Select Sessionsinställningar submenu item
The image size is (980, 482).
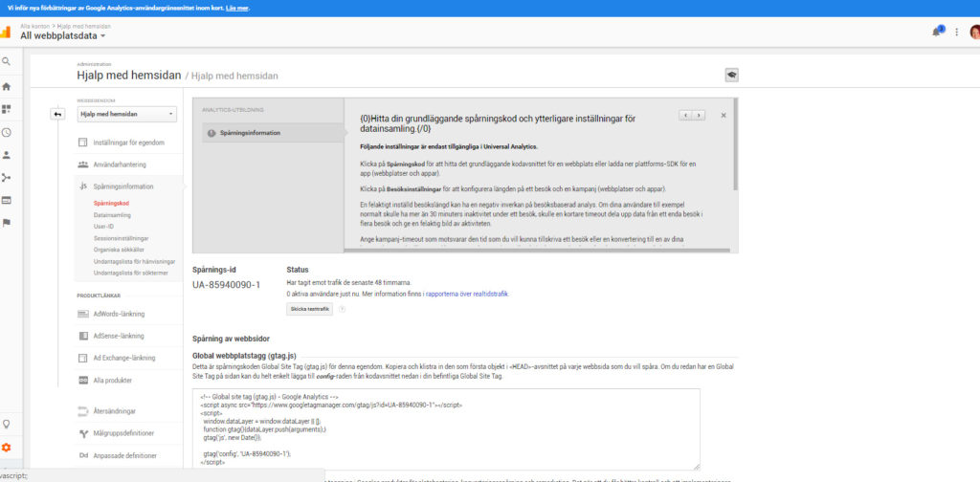(x=122, y=238)
